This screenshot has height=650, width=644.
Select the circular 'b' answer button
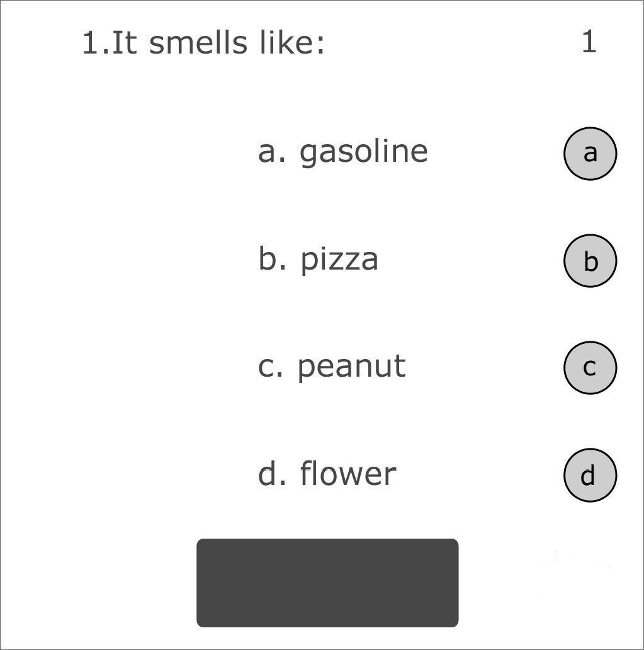590,260
